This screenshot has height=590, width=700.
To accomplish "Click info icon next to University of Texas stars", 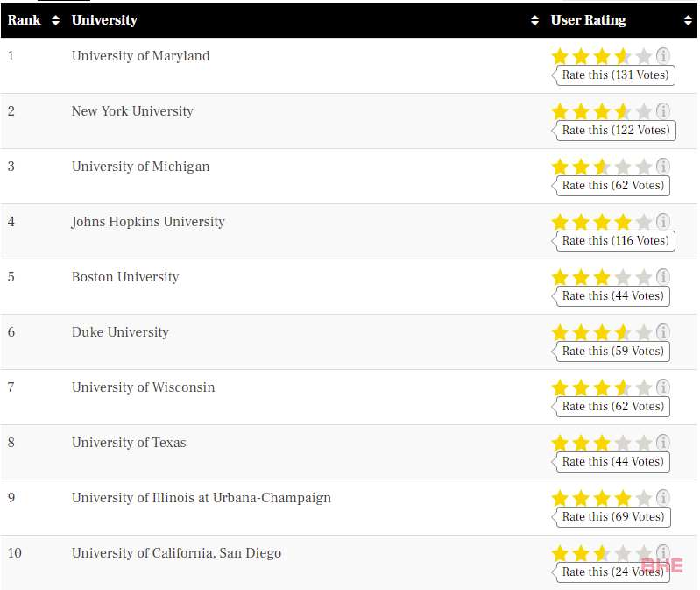I will (663, 443).
